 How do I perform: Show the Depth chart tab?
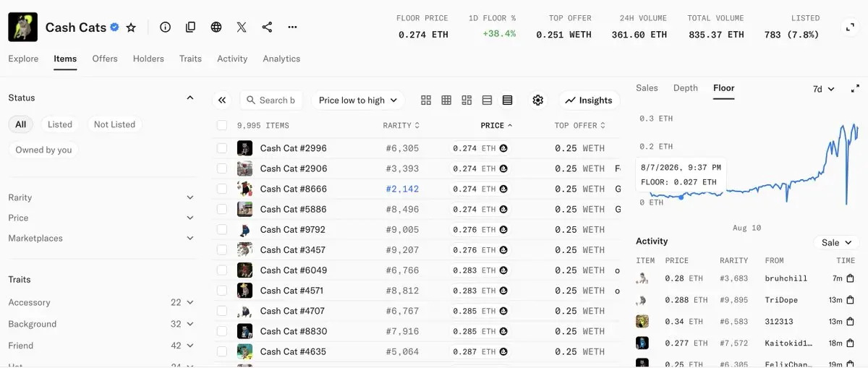pos(686,88)
